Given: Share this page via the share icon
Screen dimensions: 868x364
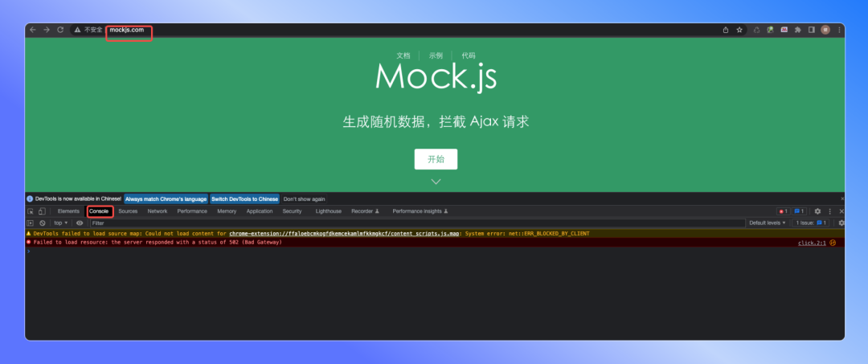Looking at the screenshot, I should coord(726,30).
